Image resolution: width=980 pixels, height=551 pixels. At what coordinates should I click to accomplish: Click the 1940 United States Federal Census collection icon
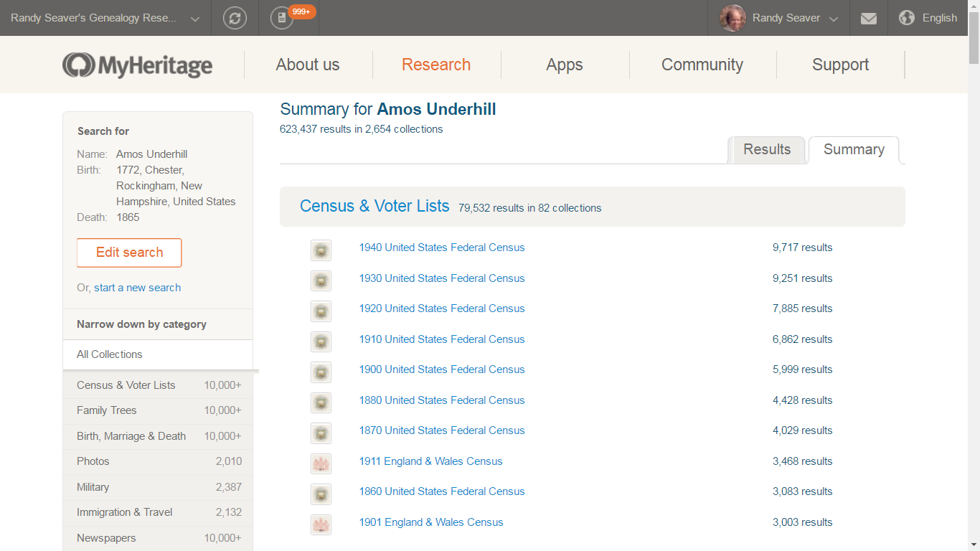pyautogui.click(x=321, y=250)
